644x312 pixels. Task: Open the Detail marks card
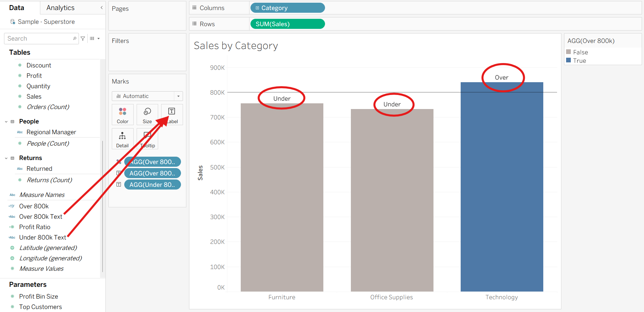tap(123, 139)
